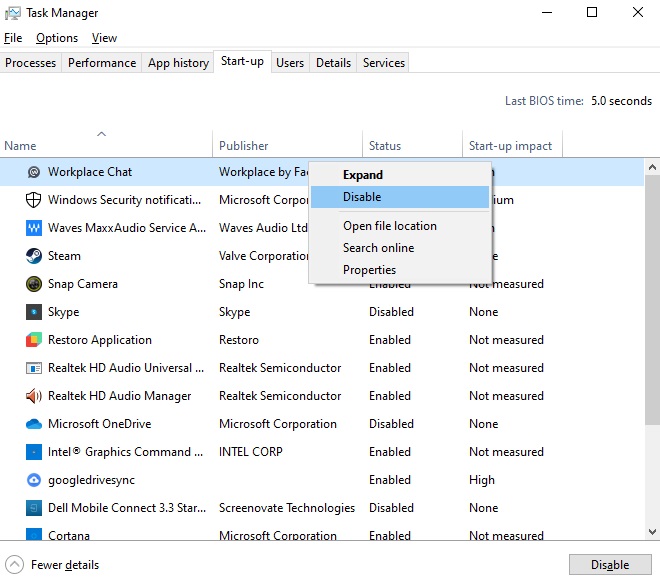
Task: Click the Workplace Chat app icon
Action: (34, 172)
